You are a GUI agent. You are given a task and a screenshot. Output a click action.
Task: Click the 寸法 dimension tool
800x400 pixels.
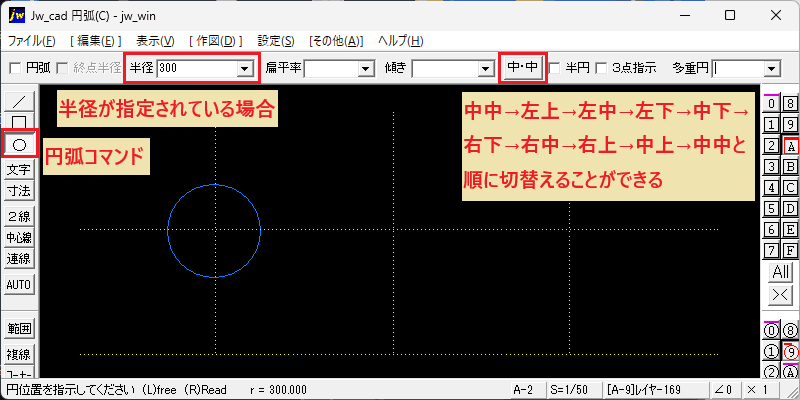pos(19,191)
